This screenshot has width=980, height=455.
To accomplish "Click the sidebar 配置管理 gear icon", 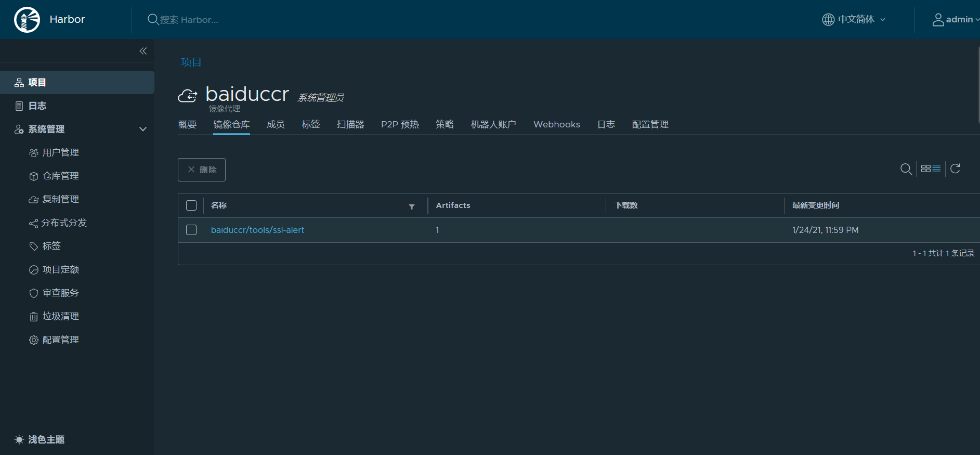I will (34, 340).
